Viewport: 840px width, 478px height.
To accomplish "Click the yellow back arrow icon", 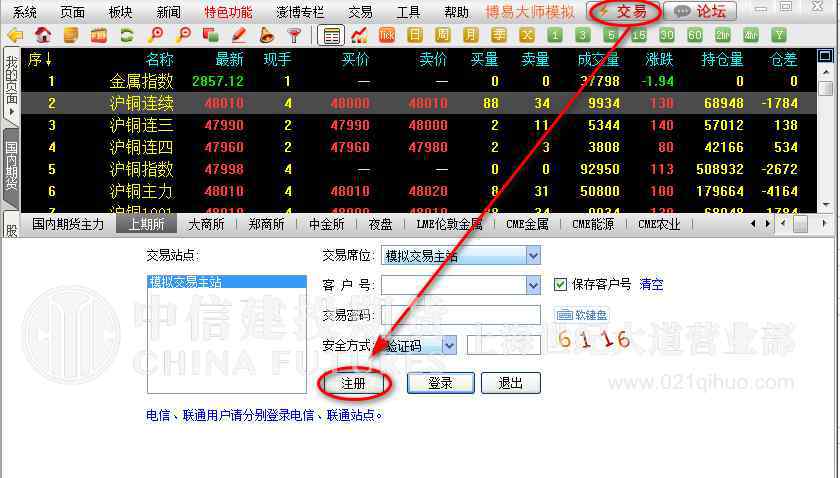I will pos(16,35).
